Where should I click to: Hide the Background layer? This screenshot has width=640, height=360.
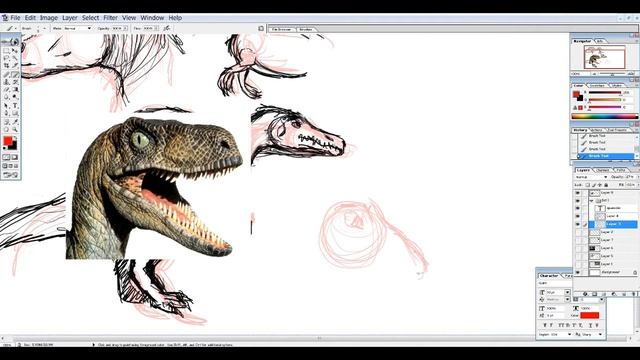[x=578, y=272]
